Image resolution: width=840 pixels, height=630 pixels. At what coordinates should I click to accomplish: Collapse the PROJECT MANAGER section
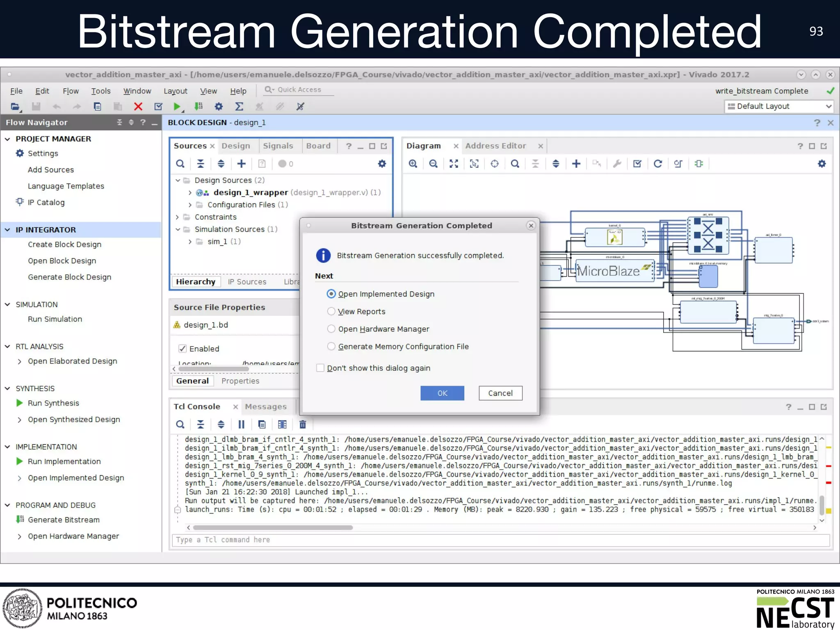click(7, 139)
